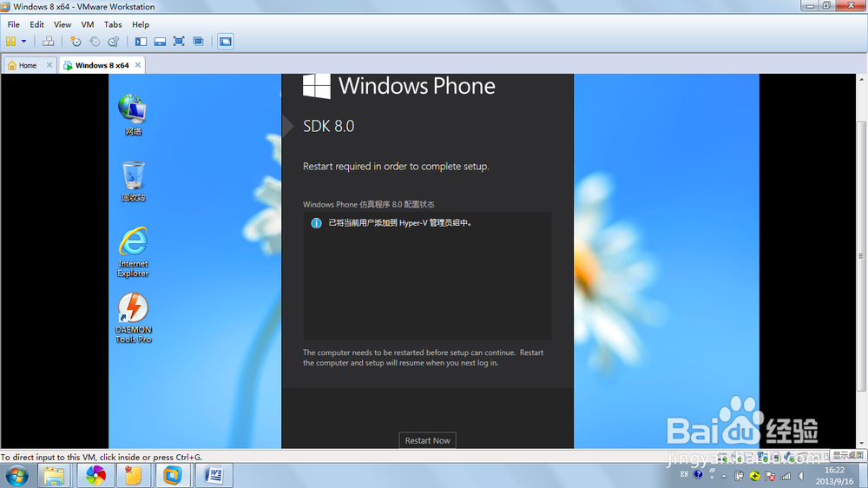
Task: Click the Hyper-V info icon in status list
Action: pos(316,223)
